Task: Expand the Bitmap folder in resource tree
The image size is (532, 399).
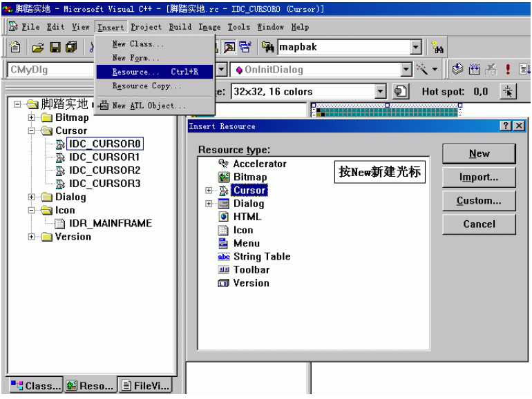Action: (31, 117)
